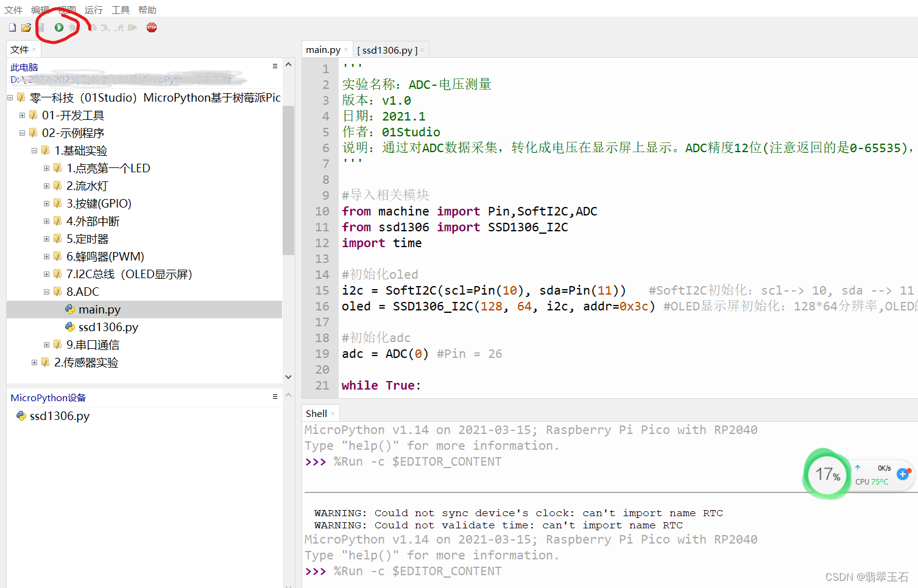Close the Shell tab
The width and height of the screenshot is (918, 588).
click(333, 413)
